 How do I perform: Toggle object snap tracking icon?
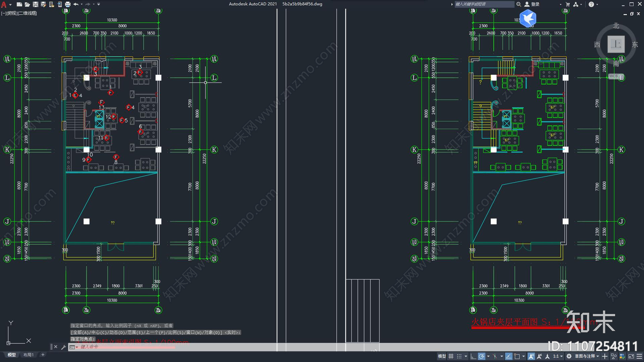point(509,356)
